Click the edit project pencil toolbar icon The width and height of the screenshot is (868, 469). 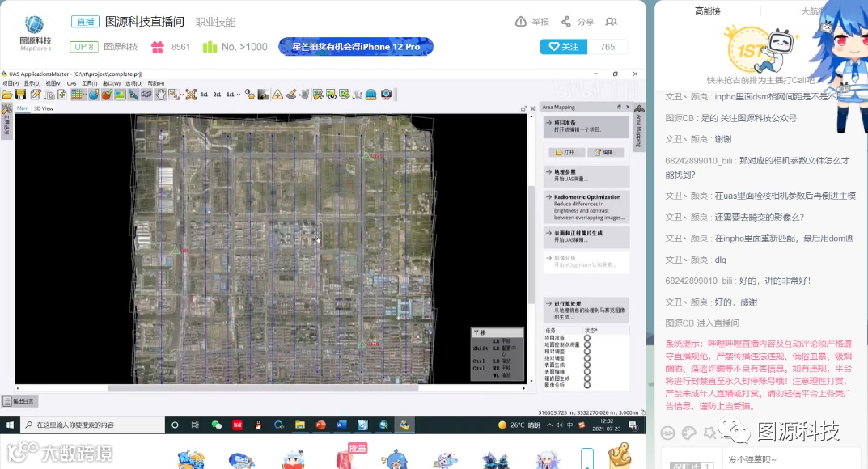pyautogui.click(x=36, y=95)
